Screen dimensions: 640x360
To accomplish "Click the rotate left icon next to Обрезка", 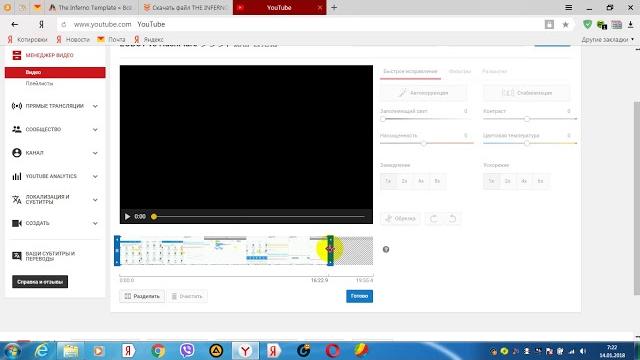I will point(433,219).
